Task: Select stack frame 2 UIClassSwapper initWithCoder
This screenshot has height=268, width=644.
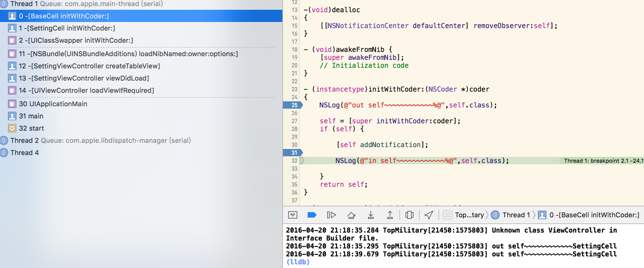Action: 141,40
